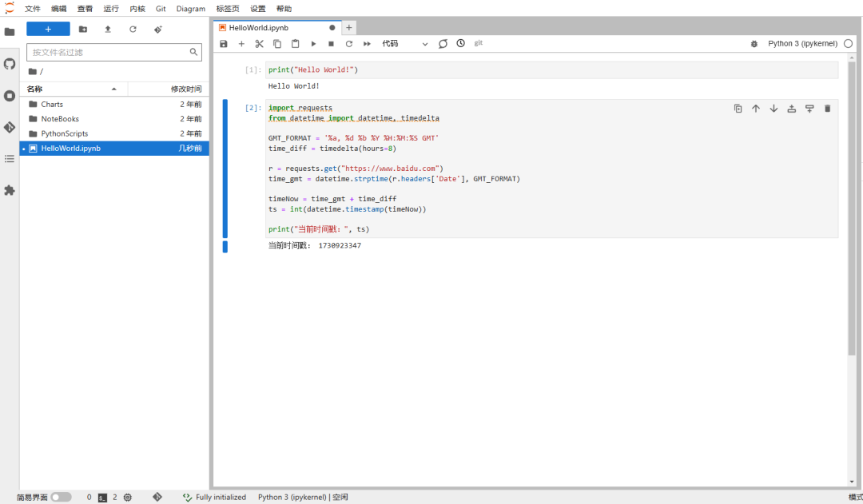Select the PythonScripts folder
This screenshot has width=863, height=504.
pos(114,133)
